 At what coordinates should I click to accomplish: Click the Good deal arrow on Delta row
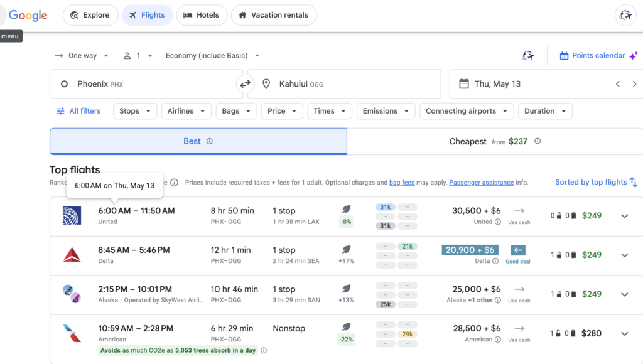coord(518,250)
